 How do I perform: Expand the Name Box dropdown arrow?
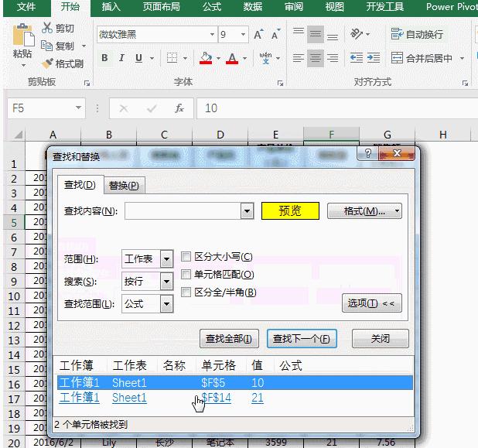pos(78,108)
